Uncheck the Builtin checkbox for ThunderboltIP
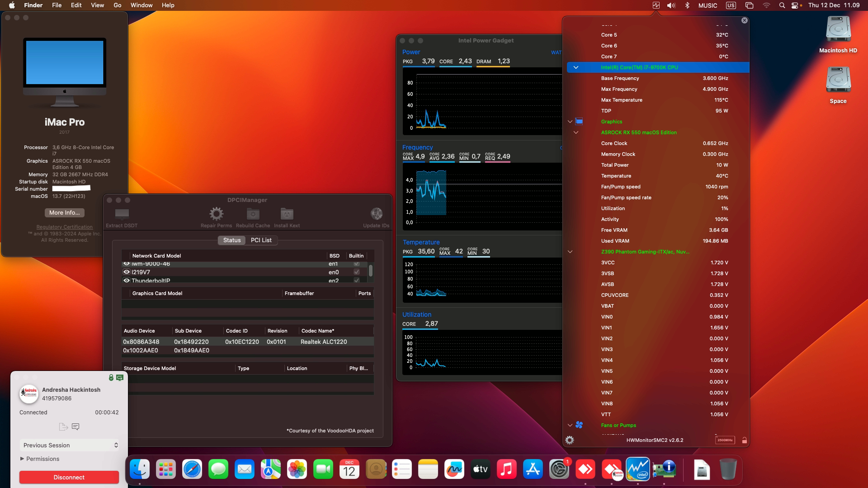The width and height of the screenshot is (868, 488). pos(357,280)
